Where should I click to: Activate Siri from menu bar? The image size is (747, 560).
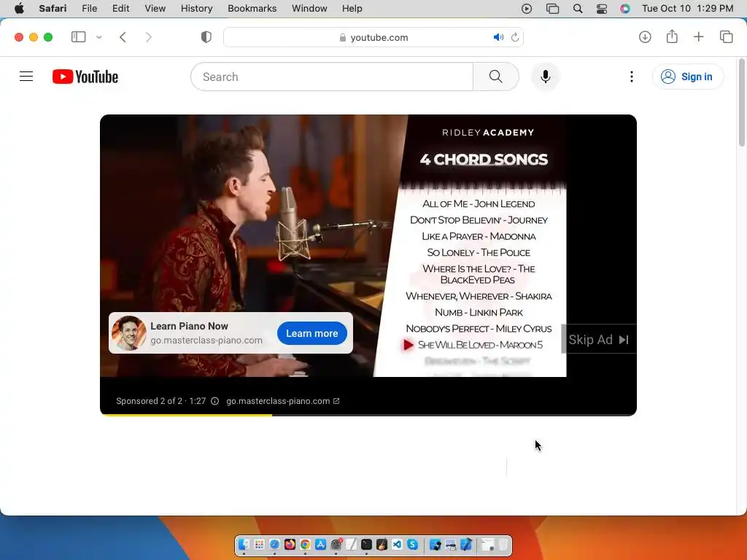[625, 8]
